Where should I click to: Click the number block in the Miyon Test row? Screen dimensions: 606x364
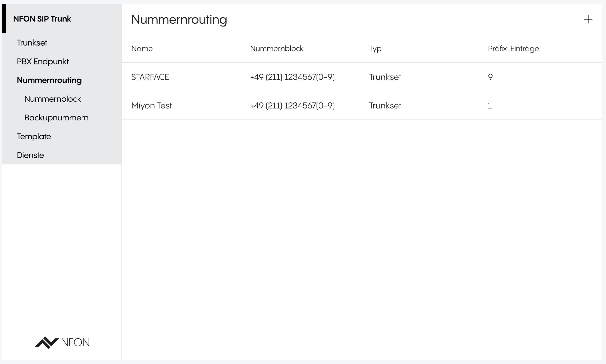click(x=292, y=106)
